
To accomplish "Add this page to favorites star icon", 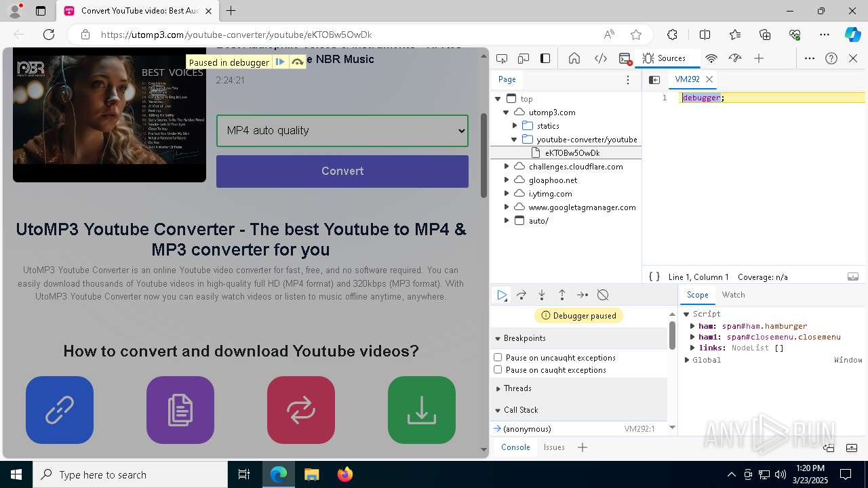I will point(635,35).
